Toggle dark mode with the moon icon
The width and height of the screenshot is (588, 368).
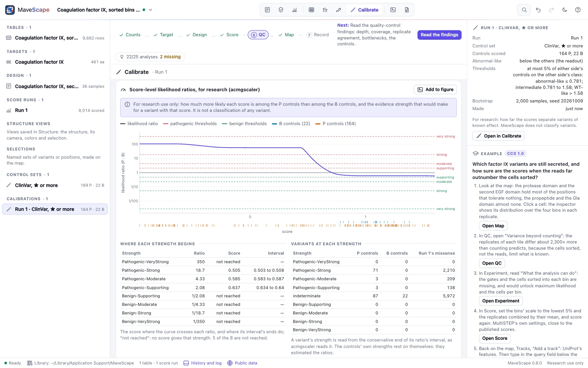(564, 10)
